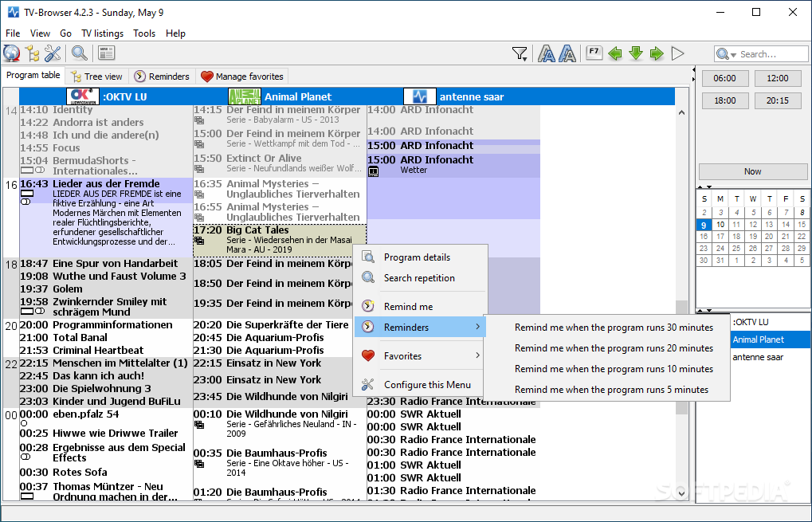Viewport: 812px width, 522px height.
Task: Click 15:00 ARD Infonacht Wetter program
Action: pos(453,165)
